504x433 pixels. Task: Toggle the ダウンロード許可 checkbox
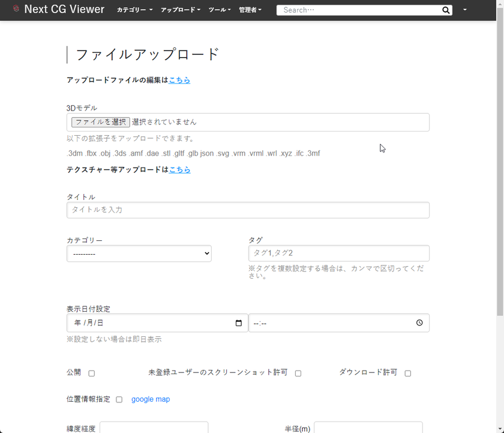(x=407, y=373)
